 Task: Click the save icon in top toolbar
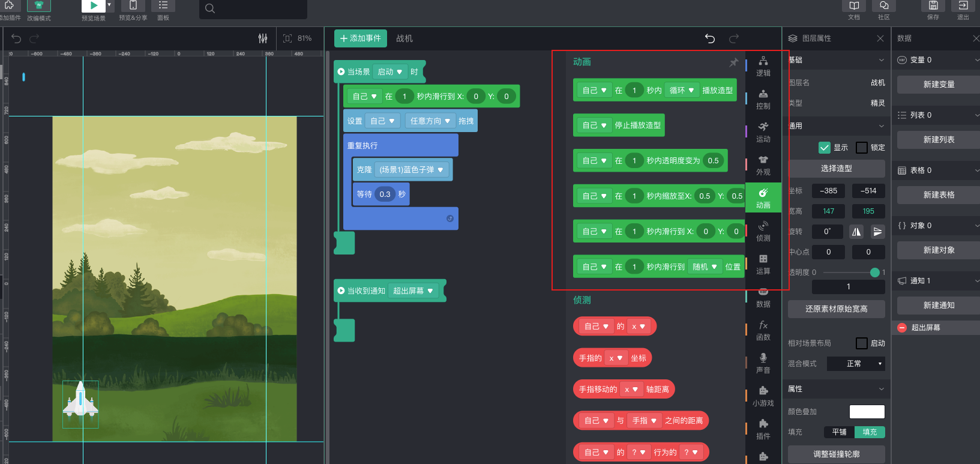933,5
